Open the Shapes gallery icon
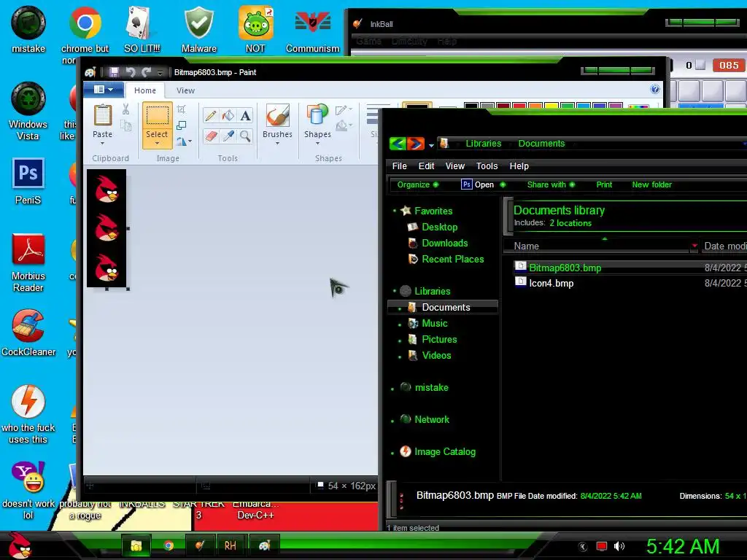Viewport: 747px width, 560px height. pyautogui.click(x=317, y=115)
